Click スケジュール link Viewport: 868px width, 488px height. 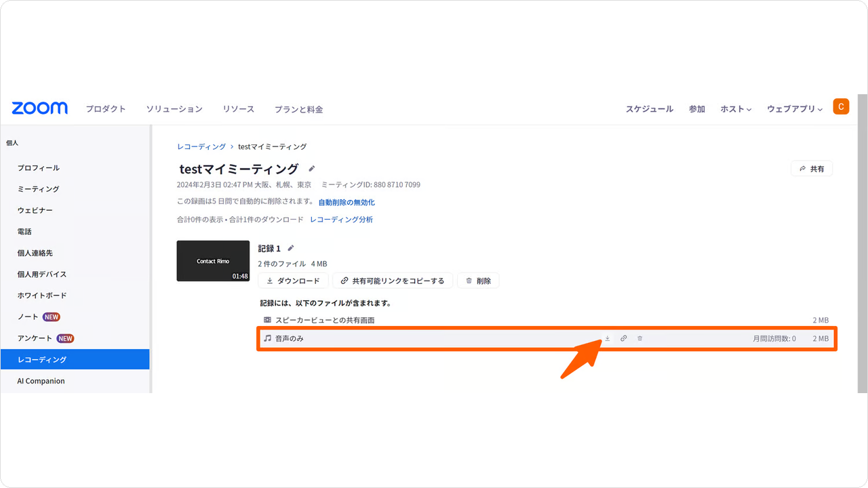[x=650, y=108]
